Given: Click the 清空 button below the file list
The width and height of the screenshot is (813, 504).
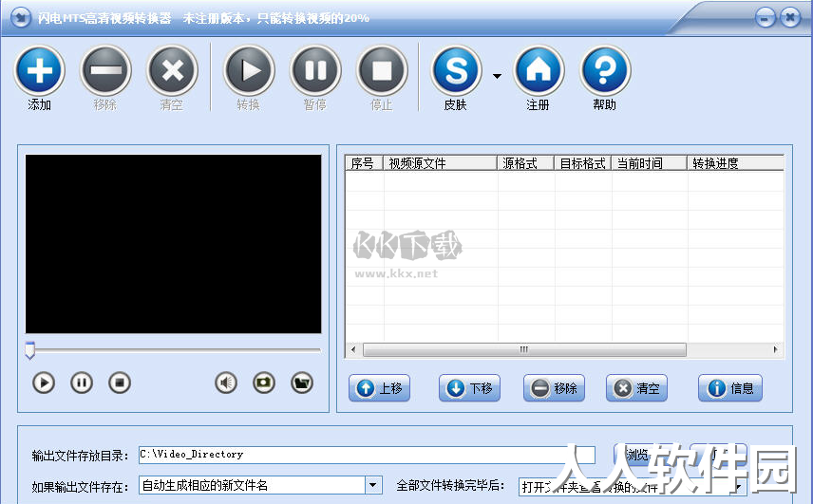Looking at the screenshot, I should tap(636, 388).
